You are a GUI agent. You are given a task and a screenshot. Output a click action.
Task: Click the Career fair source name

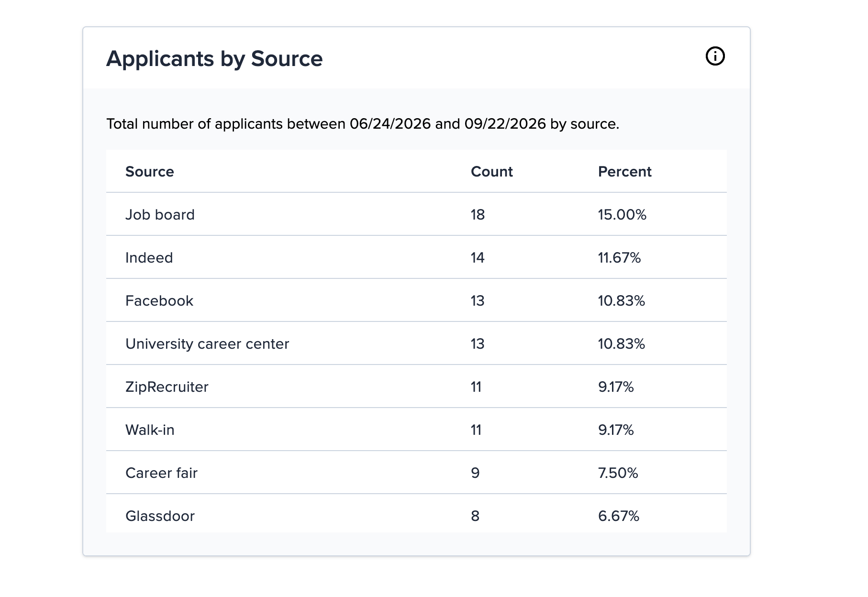pos(161,473)
